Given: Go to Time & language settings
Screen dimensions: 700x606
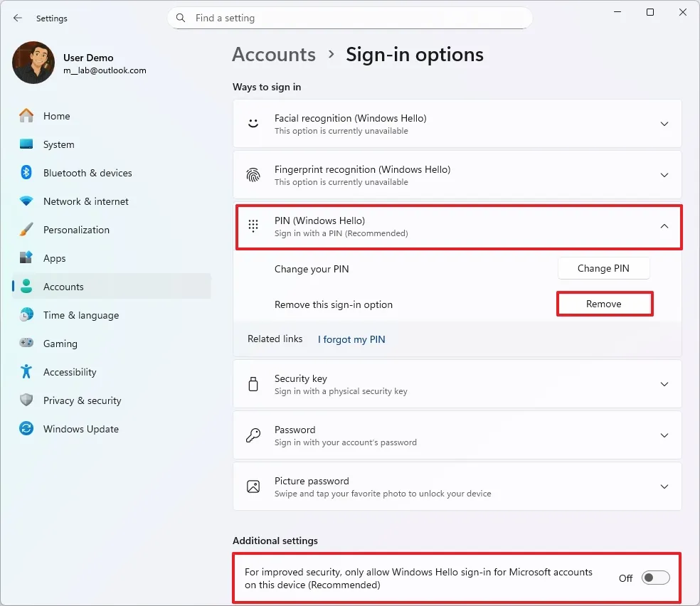Looking at the screenshot, I should click(x=80, y=315).
